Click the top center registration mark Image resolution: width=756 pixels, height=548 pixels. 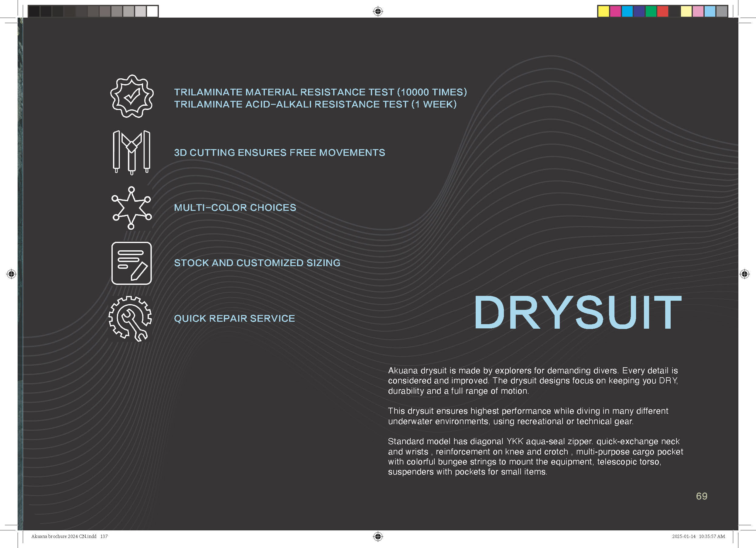[x=378, y=11]
